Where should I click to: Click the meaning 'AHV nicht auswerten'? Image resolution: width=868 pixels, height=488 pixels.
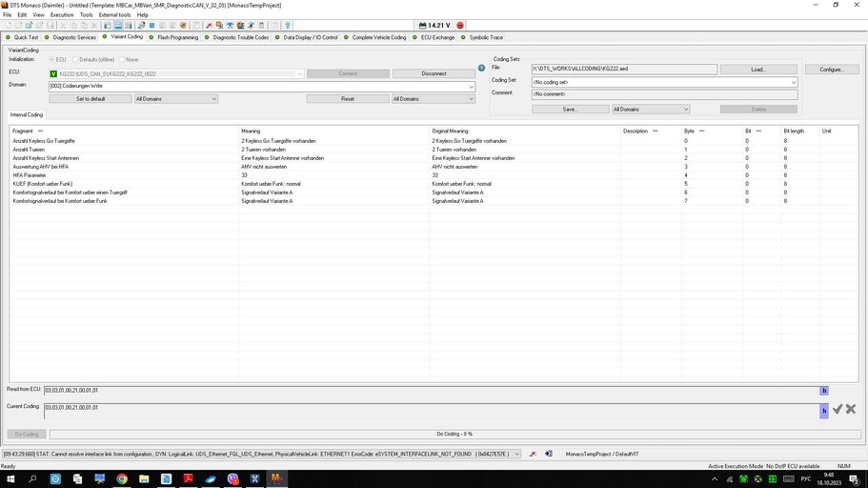[x=264, y=167]
